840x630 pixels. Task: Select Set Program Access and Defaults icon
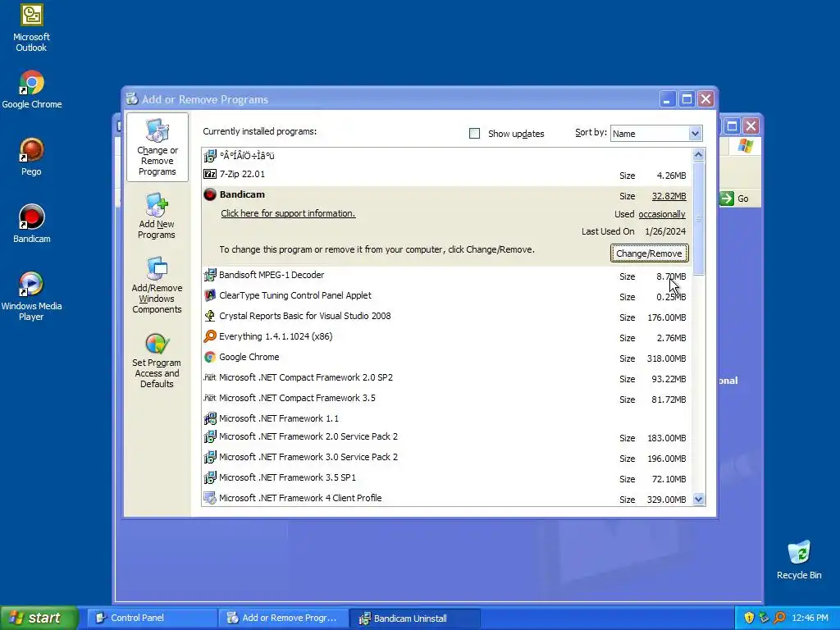157,361
